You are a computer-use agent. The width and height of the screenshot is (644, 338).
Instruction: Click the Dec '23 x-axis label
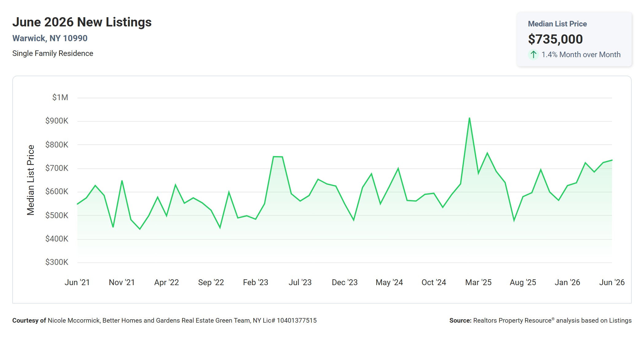coord(344,282)
